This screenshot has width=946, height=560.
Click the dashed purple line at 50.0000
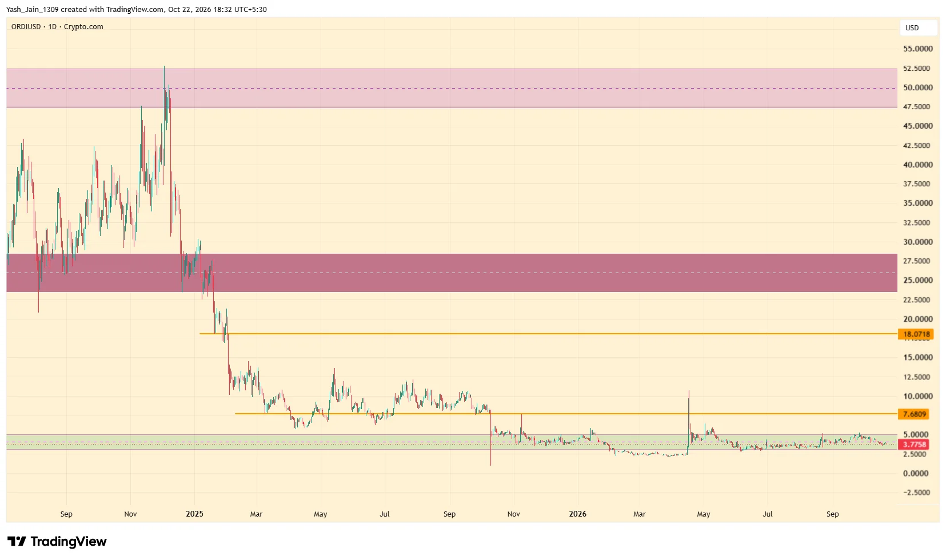[x=452, y=88]
